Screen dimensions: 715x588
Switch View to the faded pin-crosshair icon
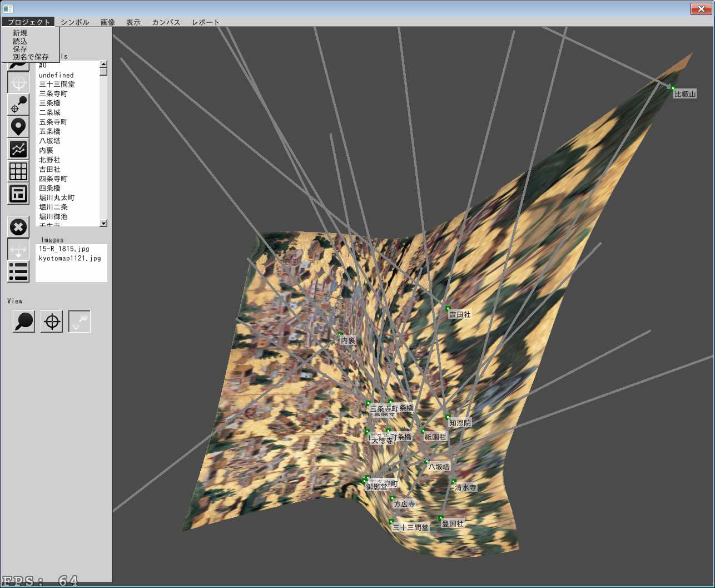pyautogui.click(x=80, y=322)
